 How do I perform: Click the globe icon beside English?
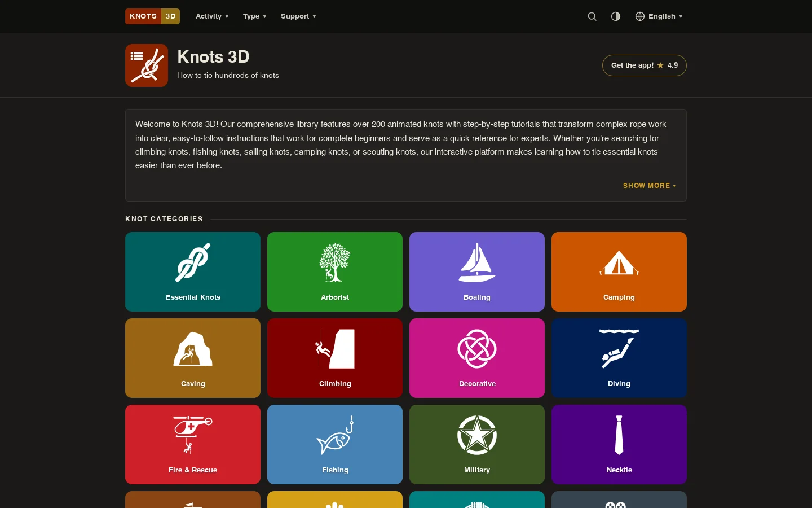(640, 16)
